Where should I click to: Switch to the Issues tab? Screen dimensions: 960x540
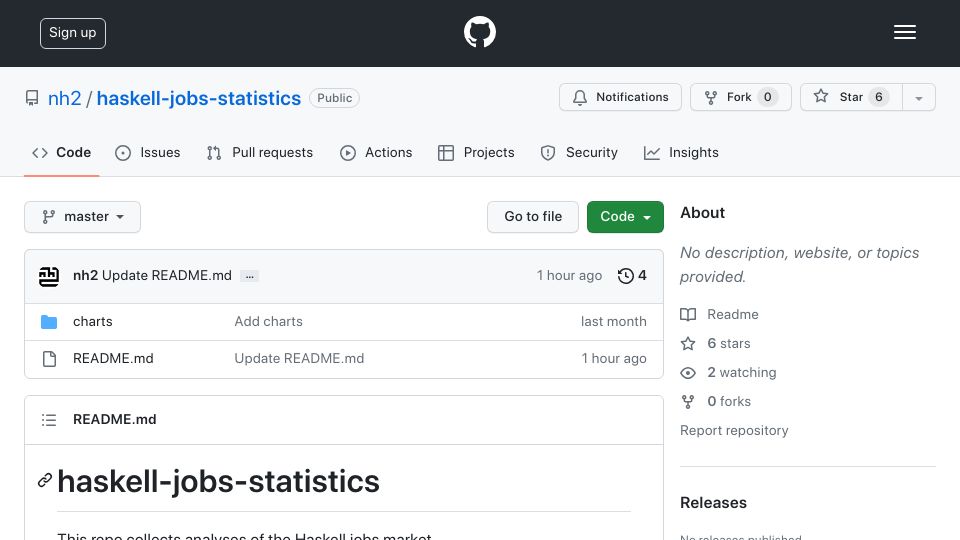coord(148,152)
